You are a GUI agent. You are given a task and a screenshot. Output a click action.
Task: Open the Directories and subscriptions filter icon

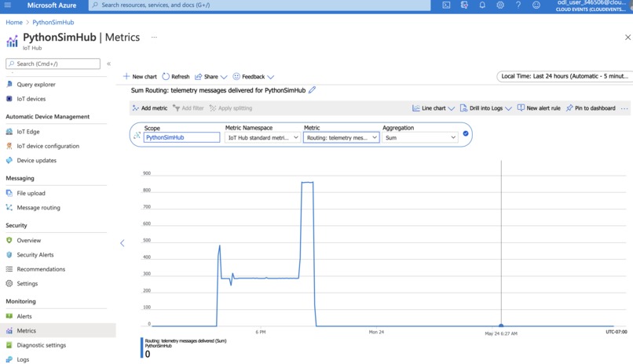[x=464, y=5]
